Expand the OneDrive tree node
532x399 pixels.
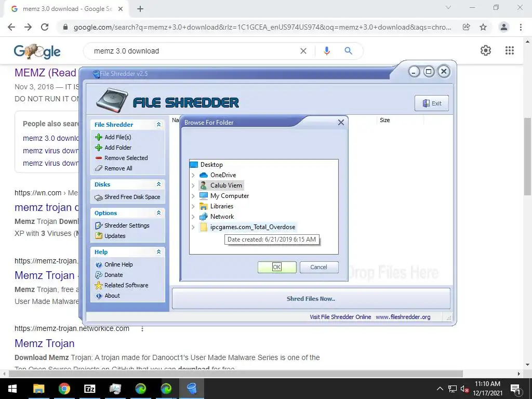coord(193,175)
